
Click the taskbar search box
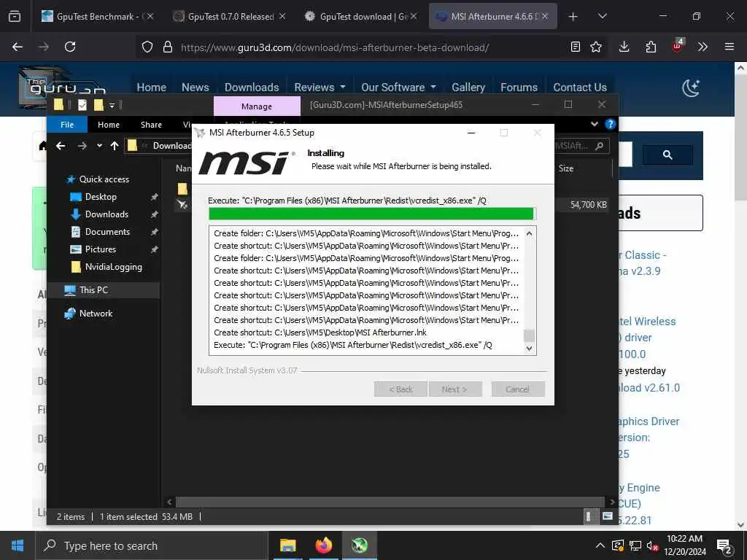[x=152, y=545]
